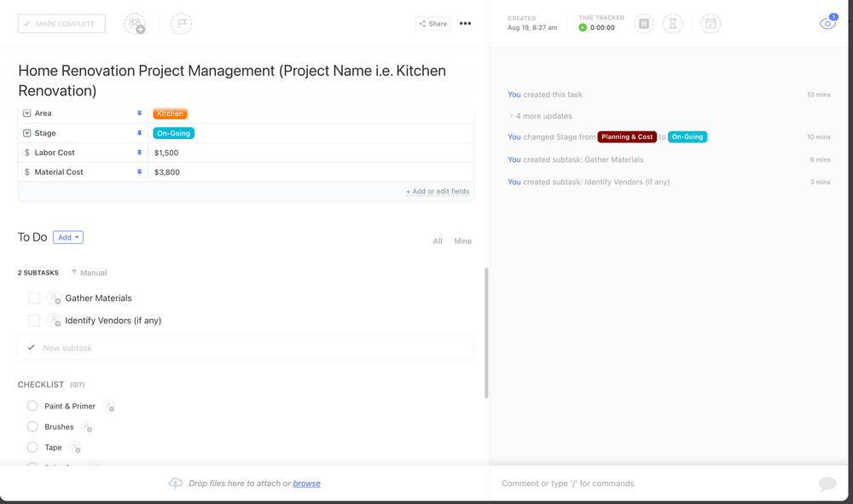Open the Add dropdown next to To Do

(67, 237)
